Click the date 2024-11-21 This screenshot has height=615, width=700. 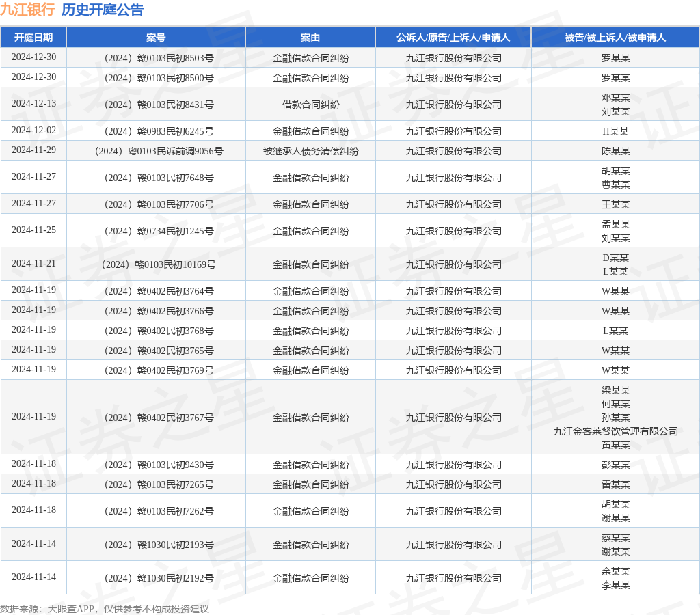pos(34,263)
